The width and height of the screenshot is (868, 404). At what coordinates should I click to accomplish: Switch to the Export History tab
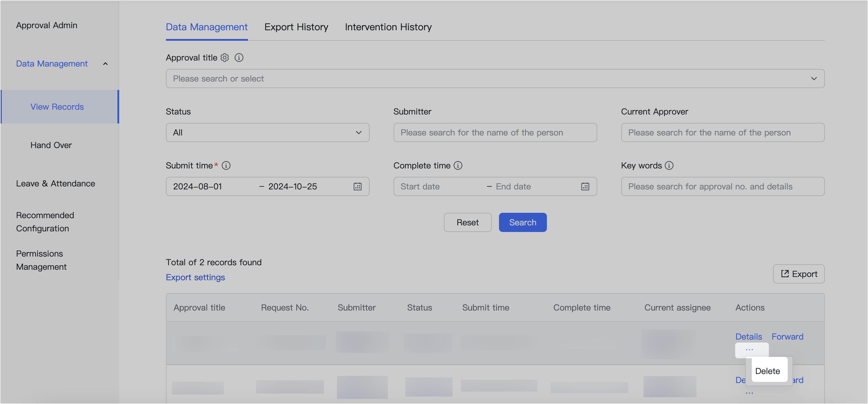[x=296, y=27]
